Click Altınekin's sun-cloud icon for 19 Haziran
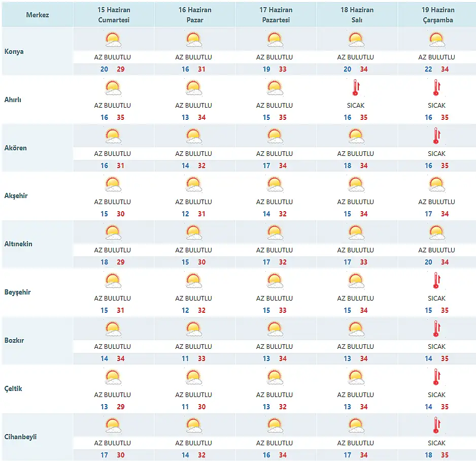476x461 pixels. 436,233
